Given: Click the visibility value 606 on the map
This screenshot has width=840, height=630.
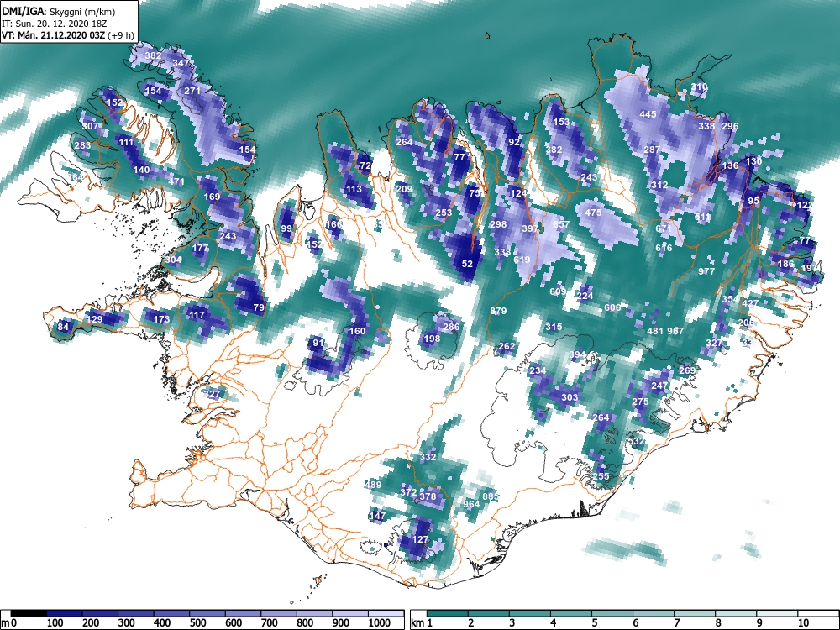Looking at the screenshot, I should [x=612, y=307].
